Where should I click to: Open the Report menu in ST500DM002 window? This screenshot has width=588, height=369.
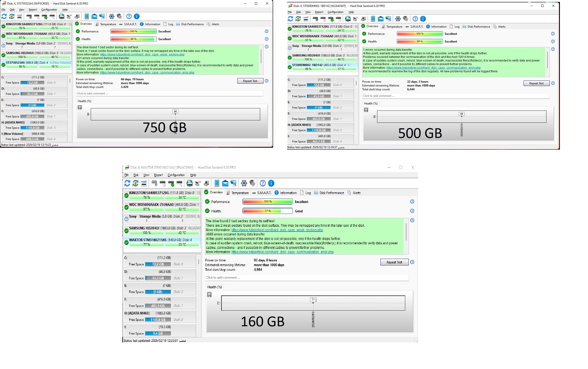(x=319, y=12)
